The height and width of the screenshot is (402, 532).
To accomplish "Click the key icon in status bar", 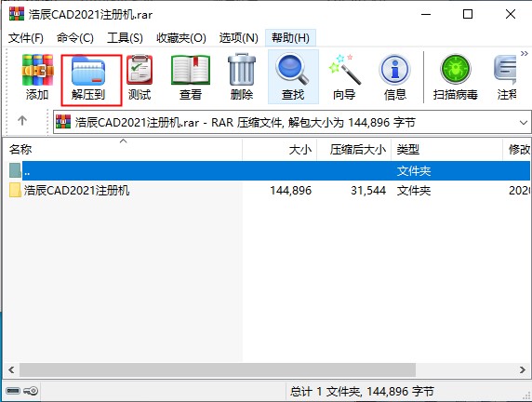I will (x=31, y=391).
